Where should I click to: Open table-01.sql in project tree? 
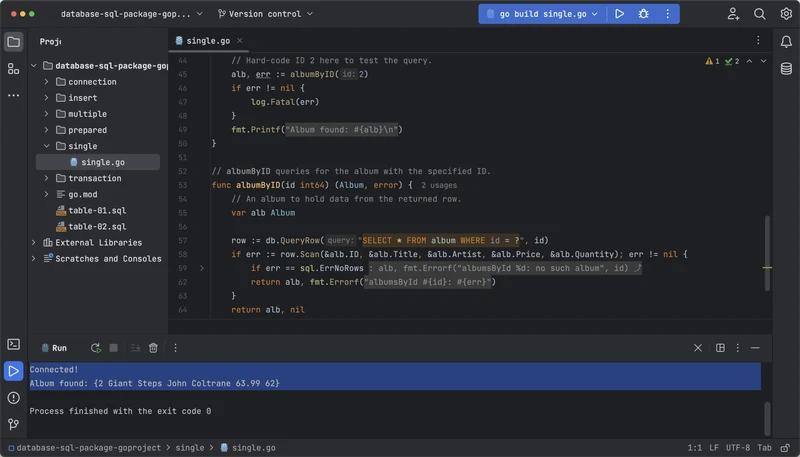(x=96, y=210)
